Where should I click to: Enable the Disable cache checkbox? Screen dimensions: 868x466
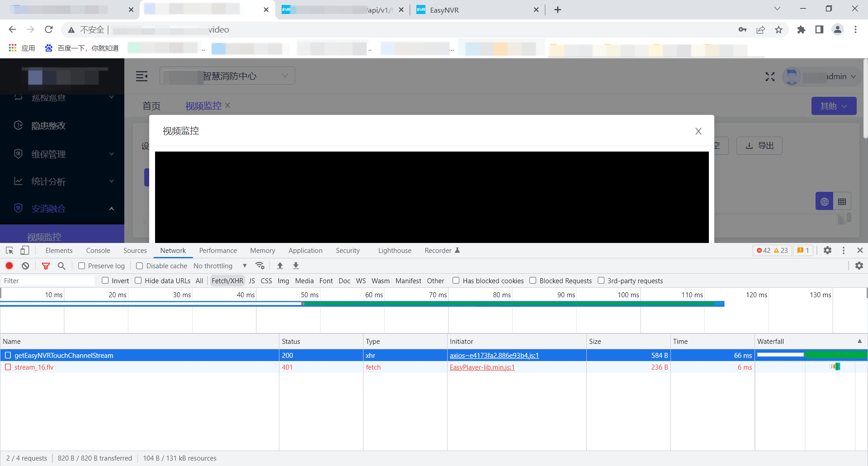140,266
